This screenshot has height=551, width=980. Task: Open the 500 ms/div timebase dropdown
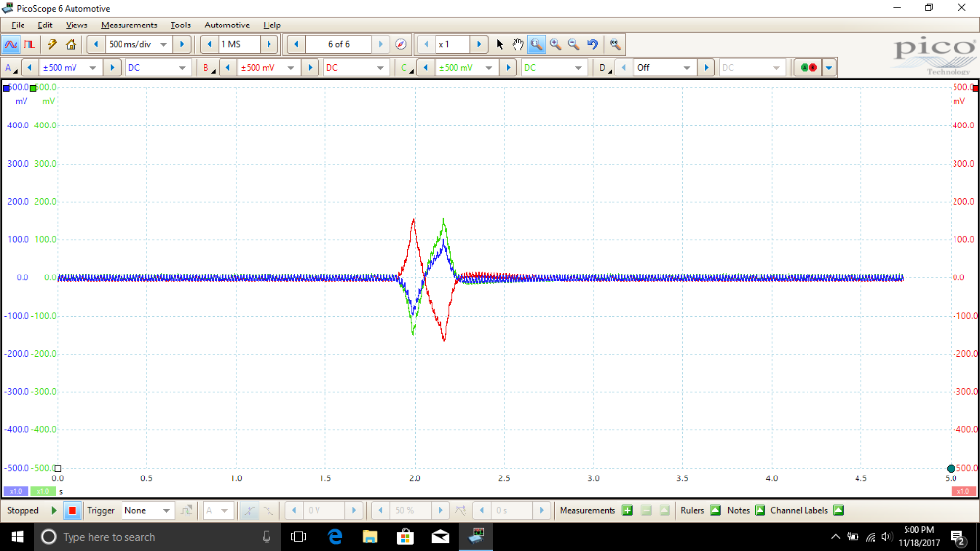coord(164,44)
